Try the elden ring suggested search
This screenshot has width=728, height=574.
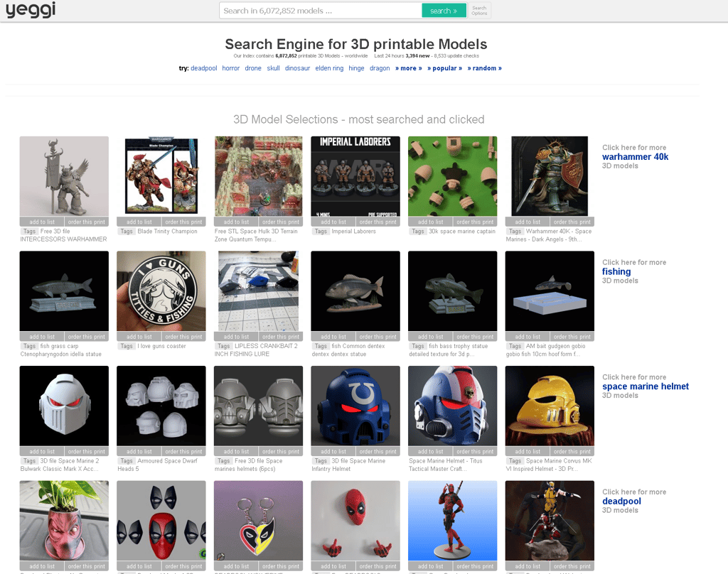click(329, 68)
